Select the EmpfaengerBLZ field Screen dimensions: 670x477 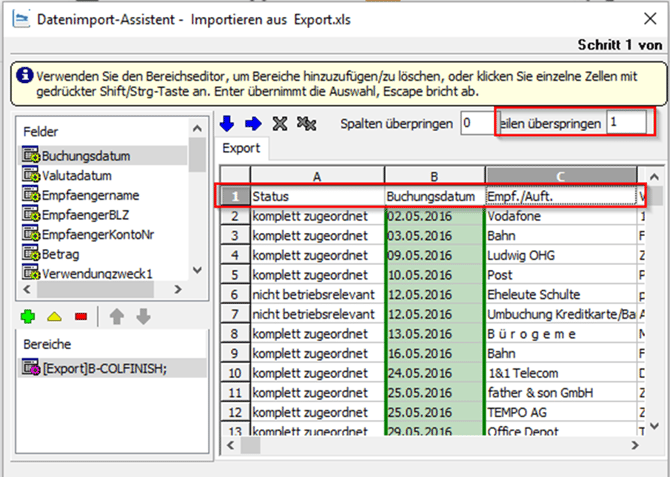point(84,215)
